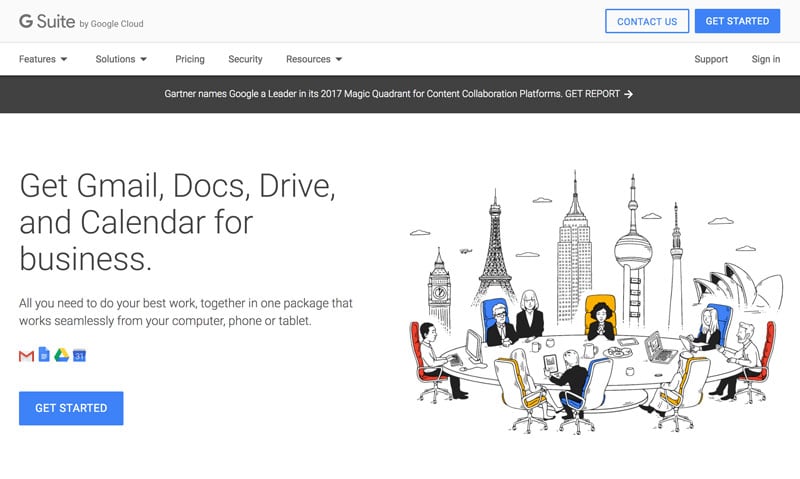Expand the Features dropdown arrow
This screenshot has width=800, height=479.
point(64,59)
